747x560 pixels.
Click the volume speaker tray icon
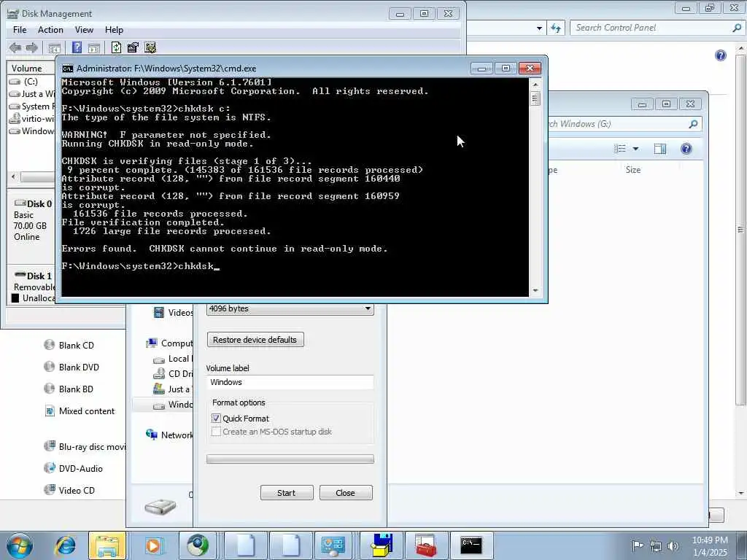click(x=673, y=546)
